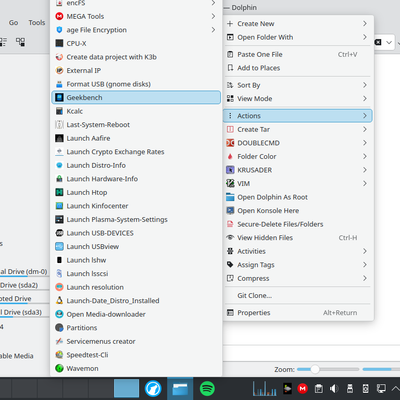Click the Folder Color droplet icon
Viewport: 400px width, 400px height.
tap(230, 156)
